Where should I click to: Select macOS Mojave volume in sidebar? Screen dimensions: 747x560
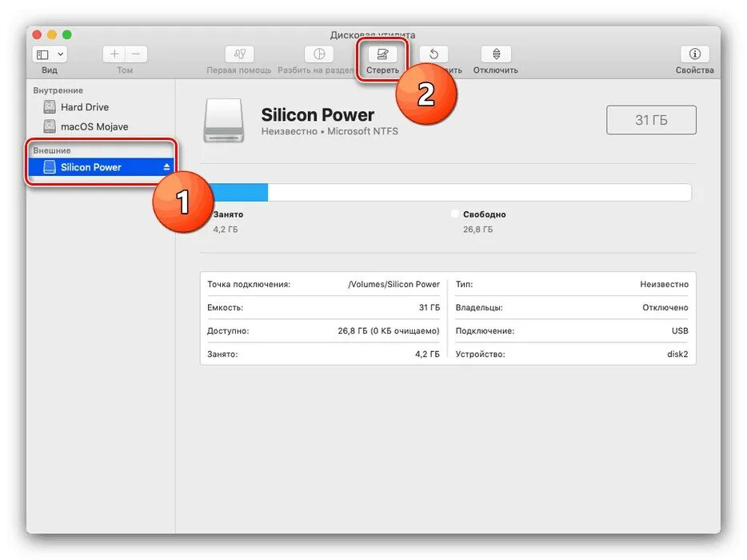[94, 126]
